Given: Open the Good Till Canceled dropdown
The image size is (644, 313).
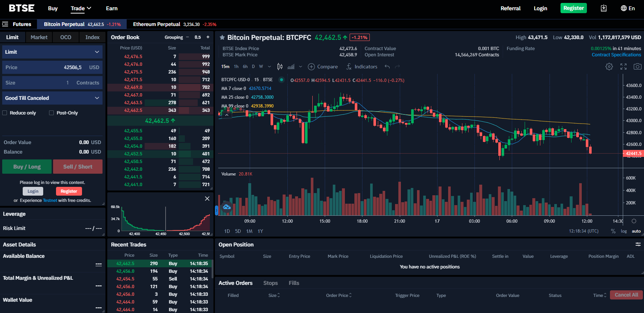Looking at the screenshot, I should click(52, 98).
